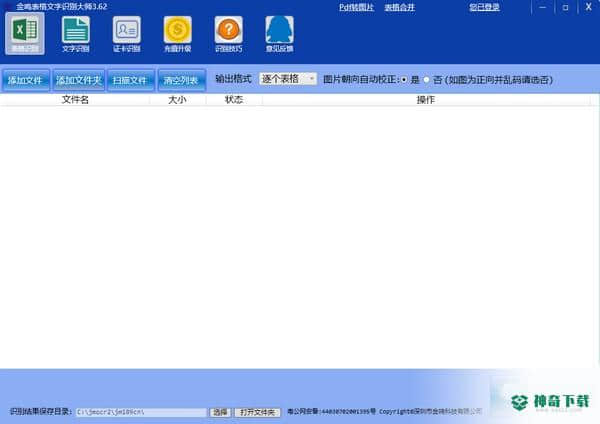Switch to text recognition (文字识别) icon
Viewport: 600px width, 424px height.
(76, 34)
